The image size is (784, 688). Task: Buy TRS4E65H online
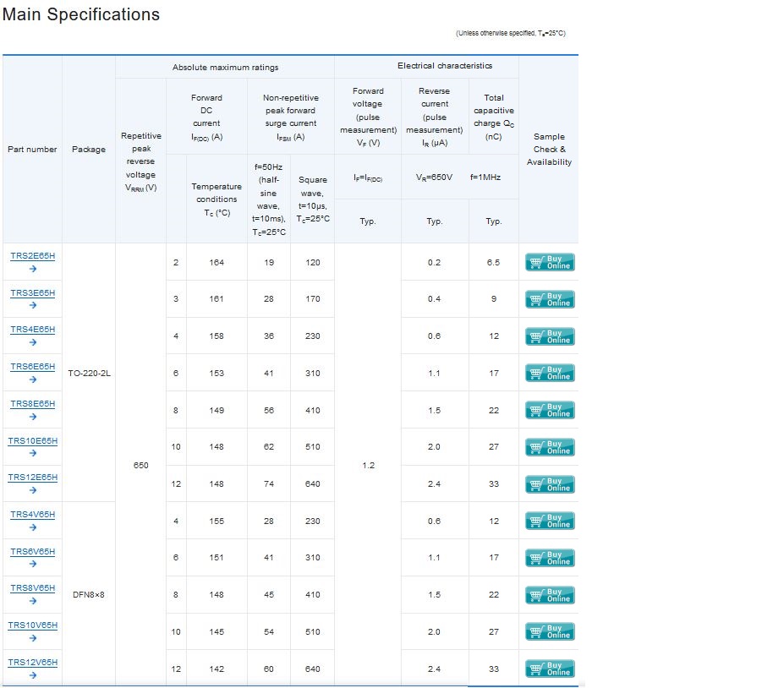550,336
